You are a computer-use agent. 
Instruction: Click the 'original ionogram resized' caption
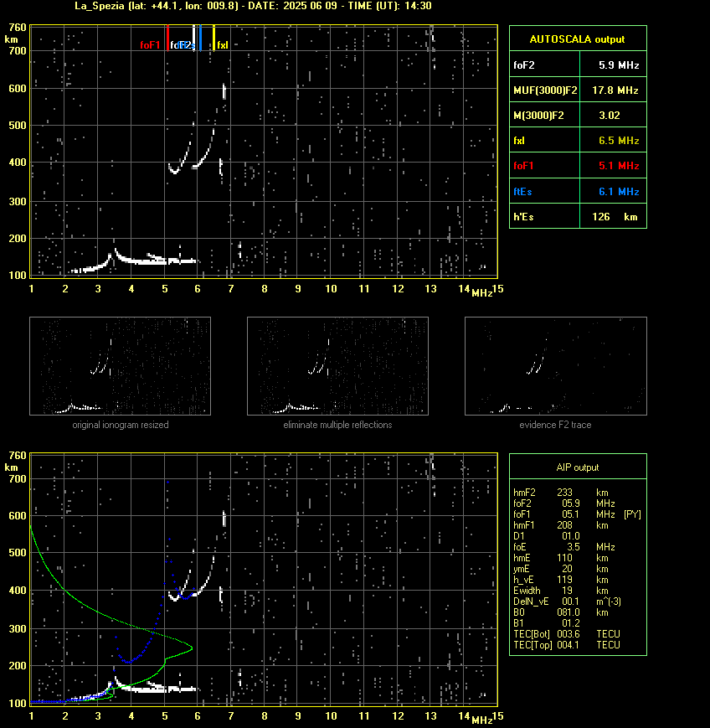pyautogui.click(x=121, y=425)
